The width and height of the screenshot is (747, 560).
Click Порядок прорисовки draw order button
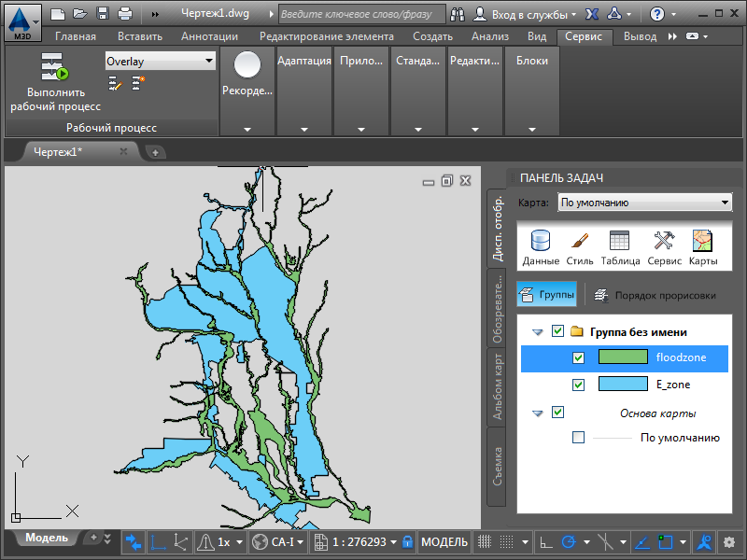(655, 296)
